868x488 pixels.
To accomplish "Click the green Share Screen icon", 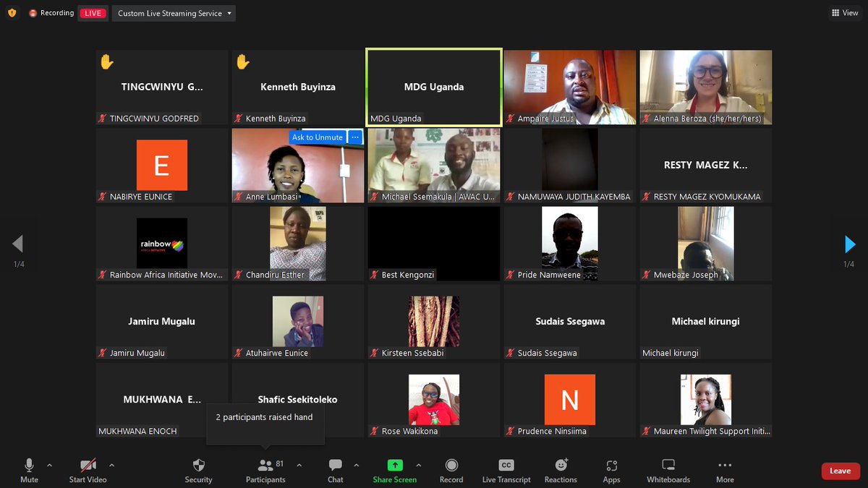I will click(395, 465).
